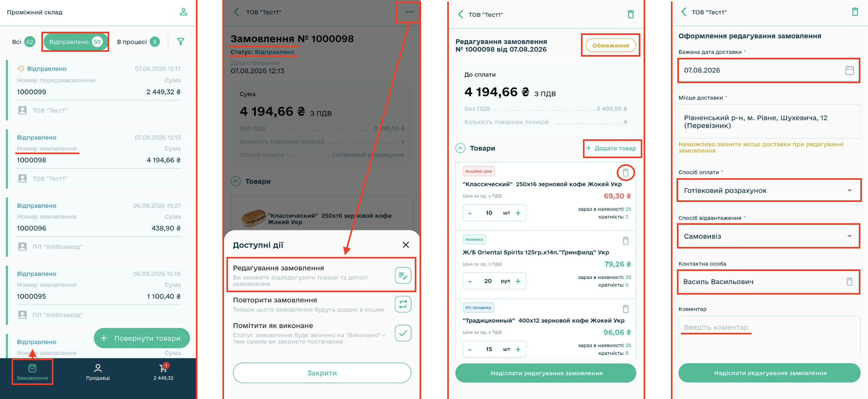Expand the Готівковий розрахунок payment dropdown
868x399 pixels.
pyautogui.click(x=769, y=190)
